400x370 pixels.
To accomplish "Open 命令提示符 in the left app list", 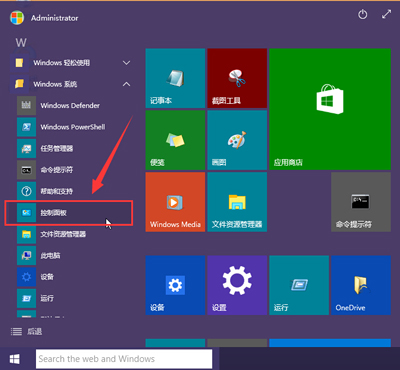I will click(x=70, y=170).
